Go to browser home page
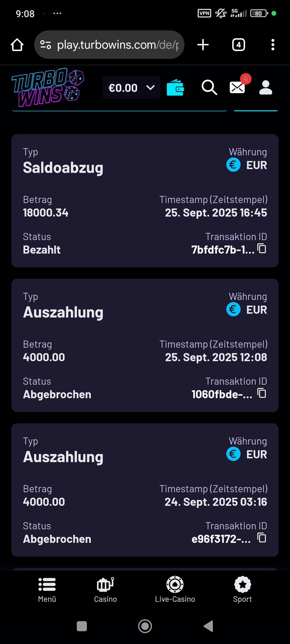This screenshot has height=644, width=290. [17, 45]
